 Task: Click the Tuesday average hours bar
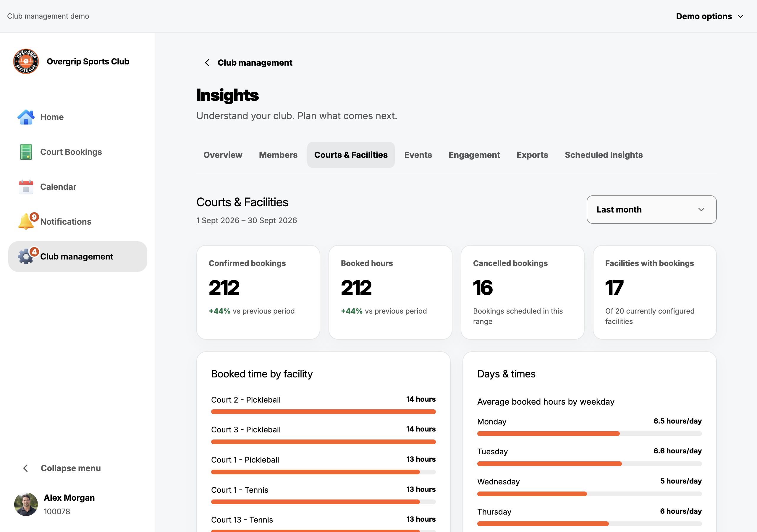[589, 464]
